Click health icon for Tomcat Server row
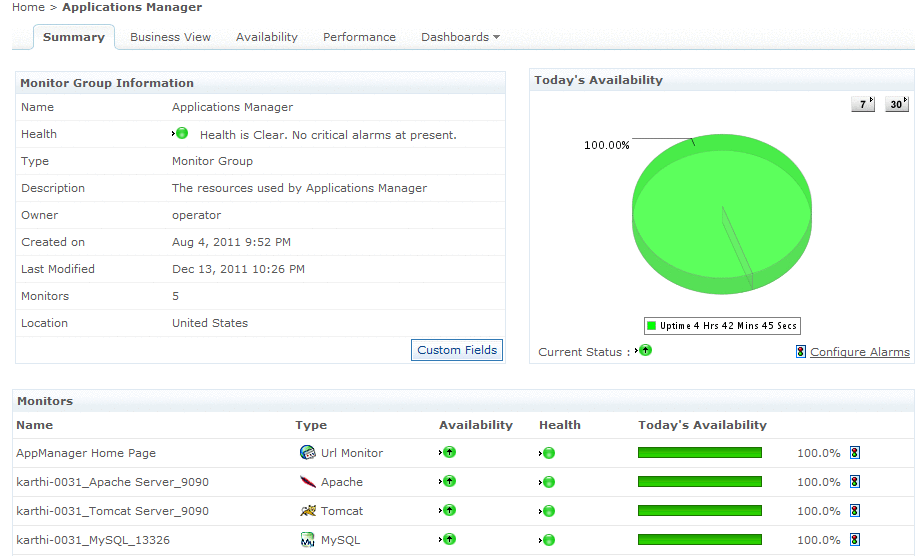Image resolution: width=923 pixels, height=556 pixels. (549, 511)
